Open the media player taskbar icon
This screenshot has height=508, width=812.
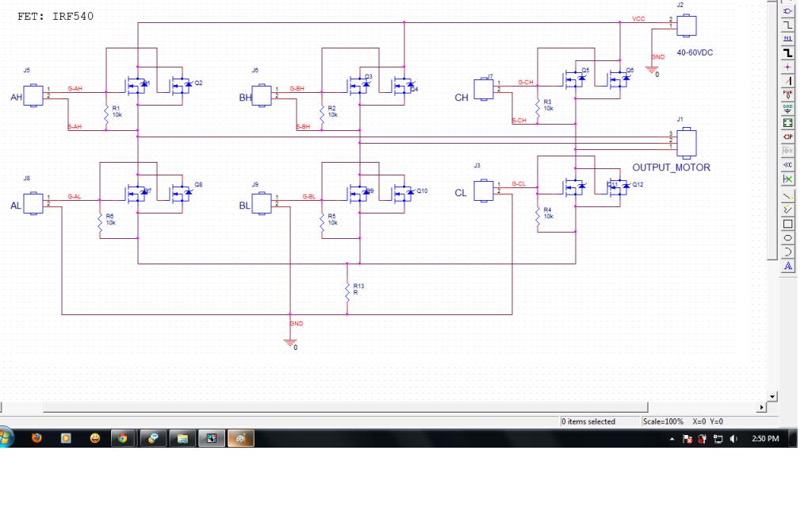[x=66, y=438]
